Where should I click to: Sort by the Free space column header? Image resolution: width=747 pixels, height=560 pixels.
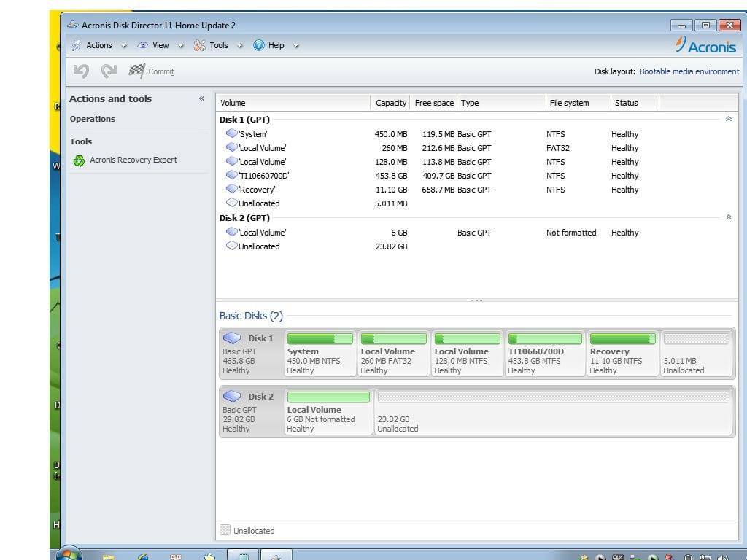pyautogui.click(x=433, y=103)
